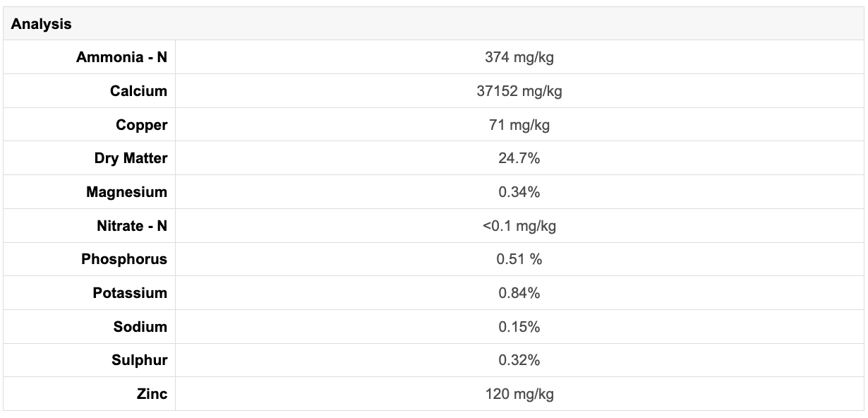The height and width of the screenshot is (418, 868).
Task: Click the 0.34% magnesium value
Action: tap(519, 192)
